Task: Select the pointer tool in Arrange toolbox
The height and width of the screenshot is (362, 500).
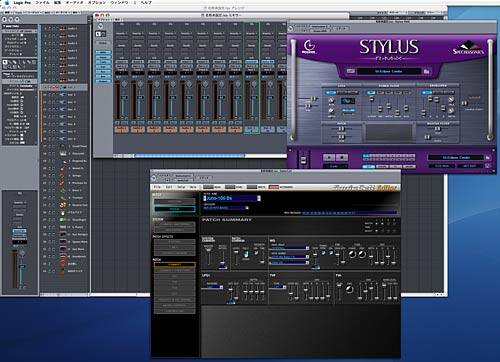Action: 5,62
